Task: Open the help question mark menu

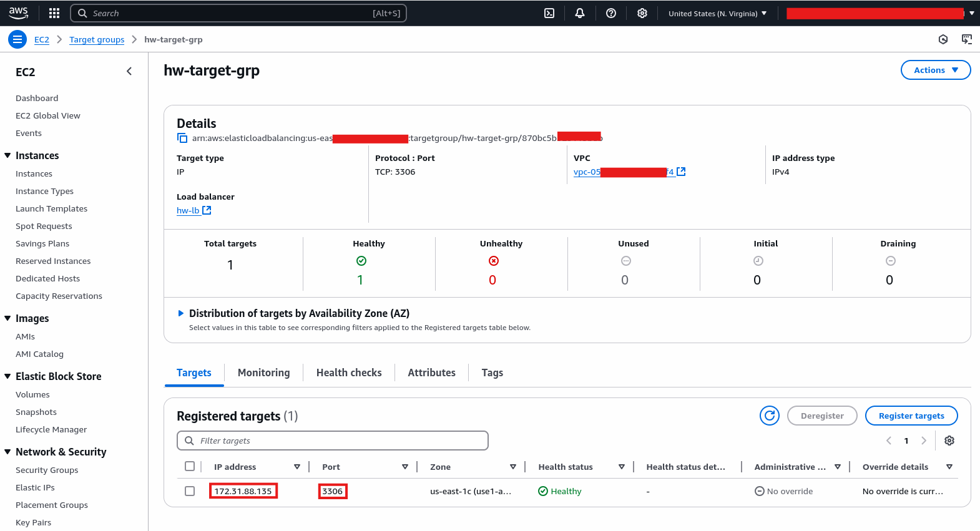Action: pyautogui.click(x=611, y=13)
